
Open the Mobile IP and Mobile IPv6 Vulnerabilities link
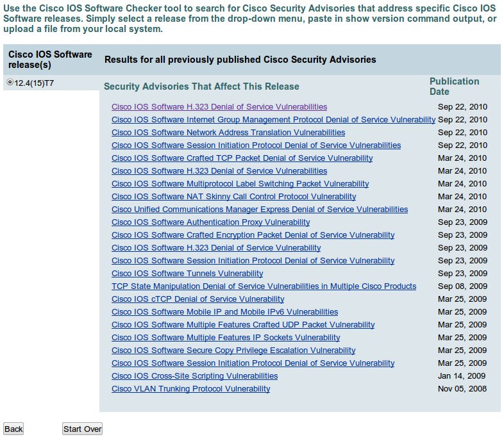pos(224,313)
